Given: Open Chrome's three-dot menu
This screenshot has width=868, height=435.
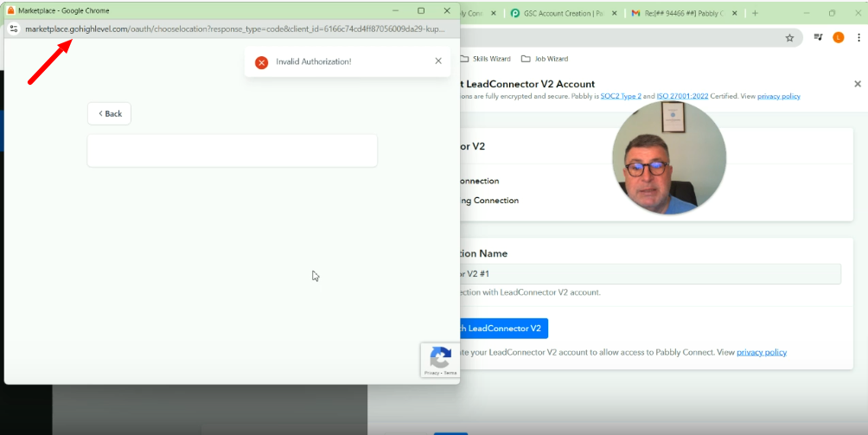Looking at the screenshot, I should tap(858, 38).
